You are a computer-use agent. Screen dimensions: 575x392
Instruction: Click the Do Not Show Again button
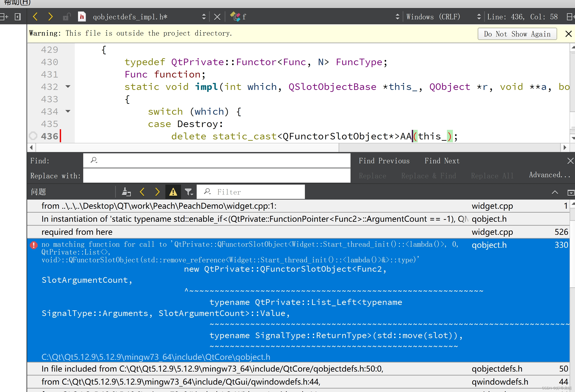pyautogui.click(x=517, y=34)
